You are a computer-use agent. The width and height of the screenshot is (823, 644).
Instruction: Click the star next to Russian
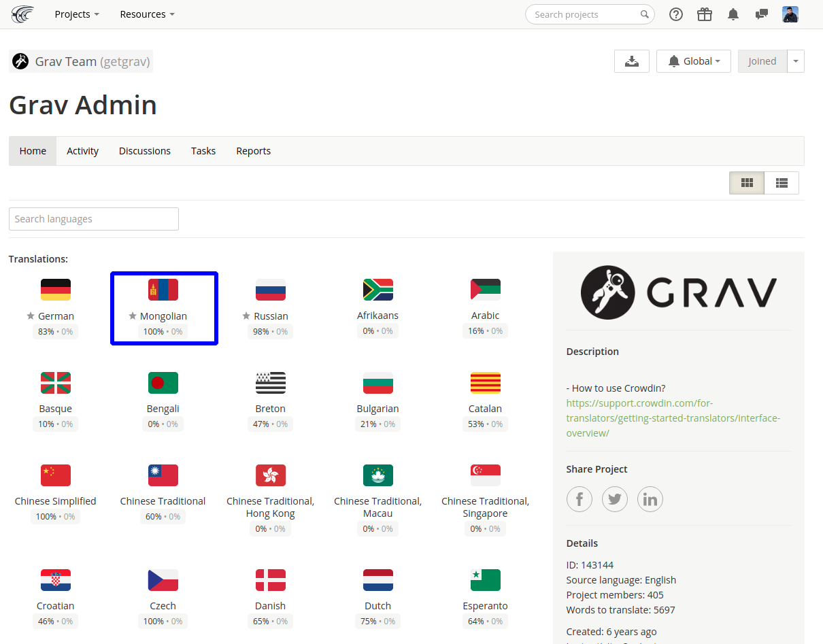click(x=246, y=316)
